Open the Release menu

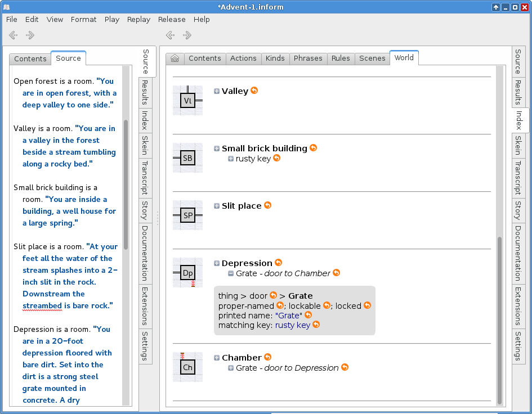tap(172, 19)
